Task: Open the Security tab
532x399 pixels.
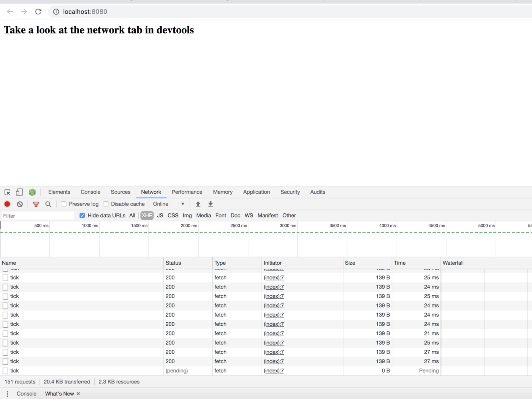Action: coord(290,192)
